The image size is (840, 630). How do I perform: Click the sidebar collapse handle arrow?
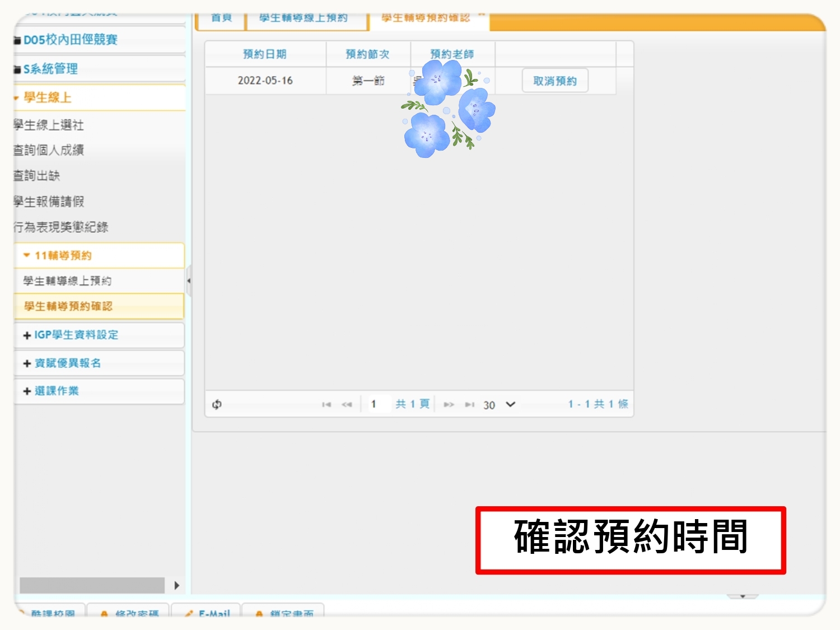point(189,281)
